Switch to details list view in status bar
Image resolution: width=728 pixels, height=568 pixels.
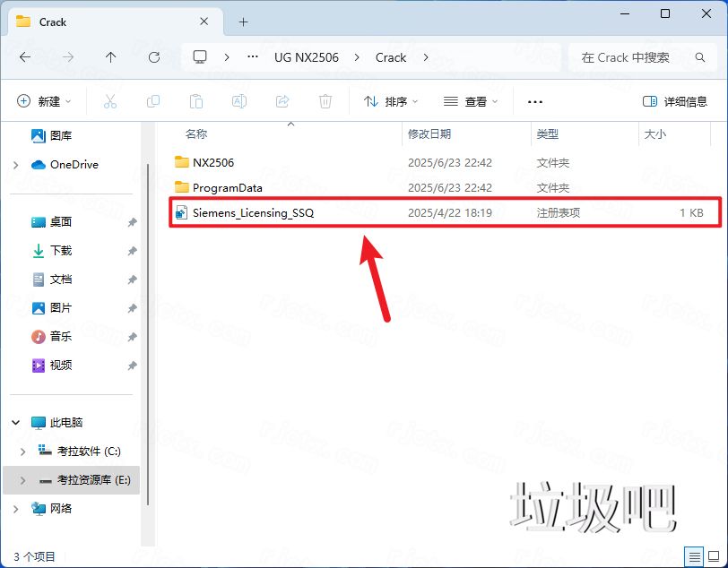[694, 555]
